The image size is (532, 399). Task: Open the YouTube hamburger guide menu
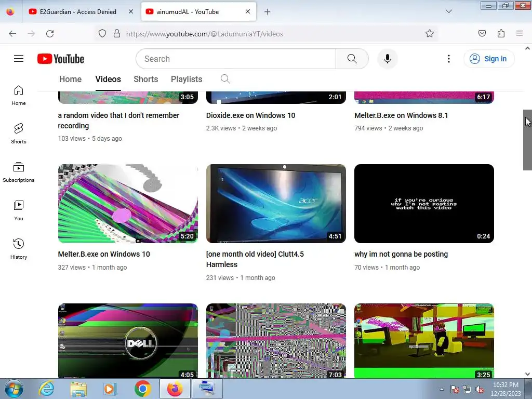(19, 59)
